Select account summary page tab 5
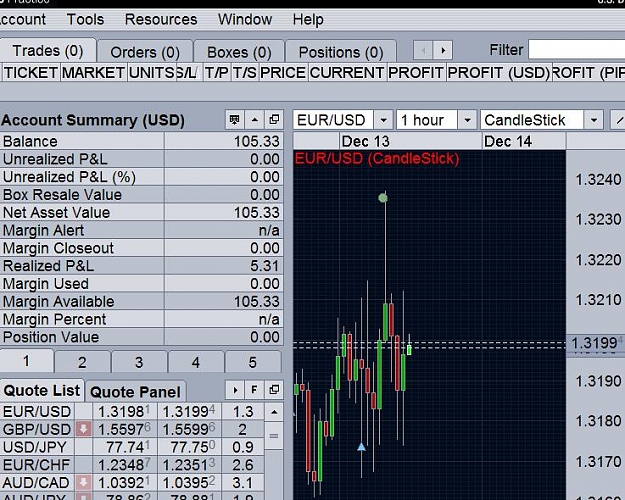The width and height of the screenshot is (625, 500). pos(253,362)
